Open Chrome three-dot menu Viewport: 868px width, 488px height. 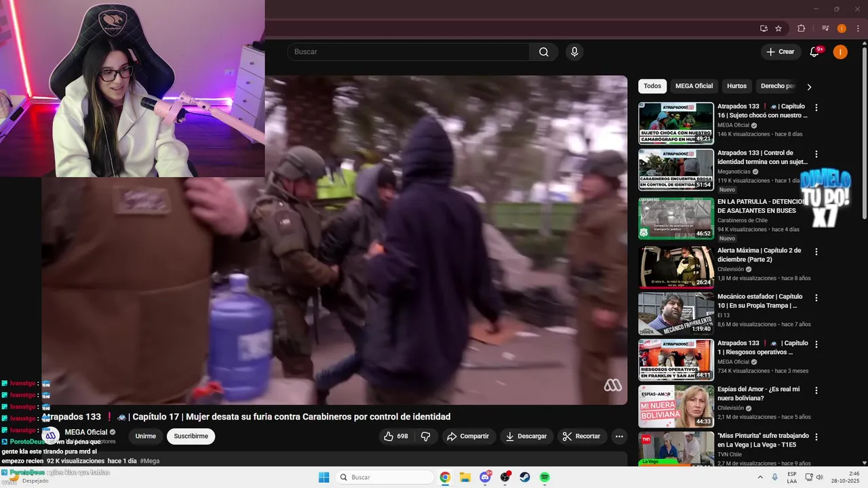858,28
